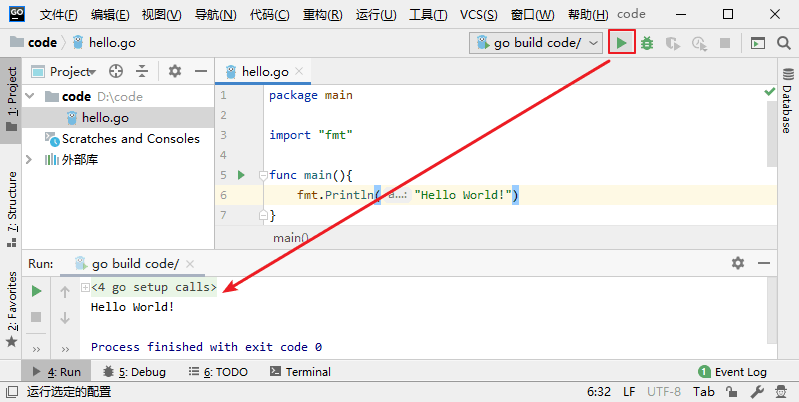Image resolution: width=799 pixels, height=402 pixels.
Task: Open Project panel settings gear
Action: click(175, 71)
